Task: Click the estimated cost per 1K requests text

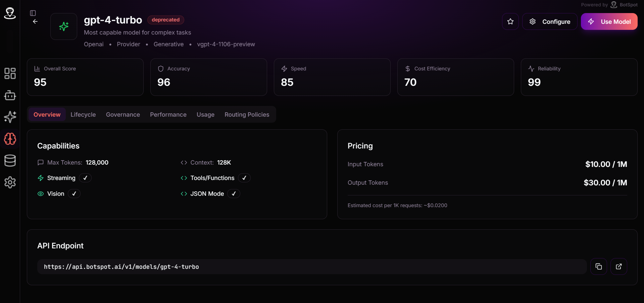Action: 397,205
